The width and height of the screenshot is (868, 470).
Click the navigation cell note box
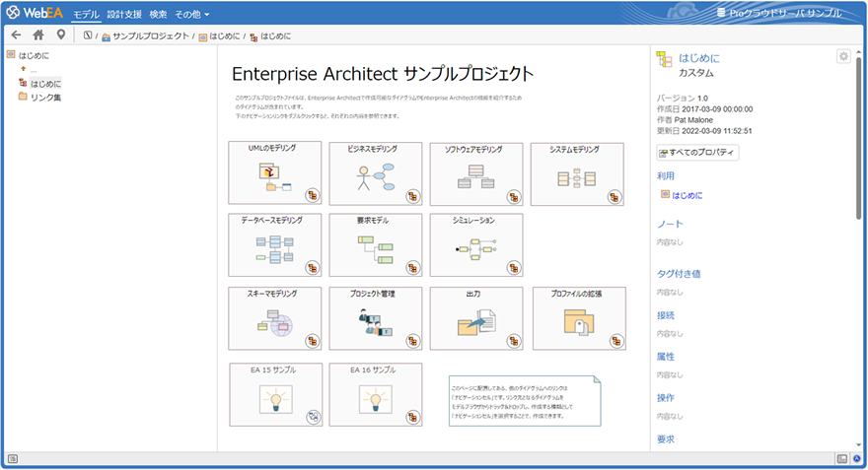click(525, 401)
